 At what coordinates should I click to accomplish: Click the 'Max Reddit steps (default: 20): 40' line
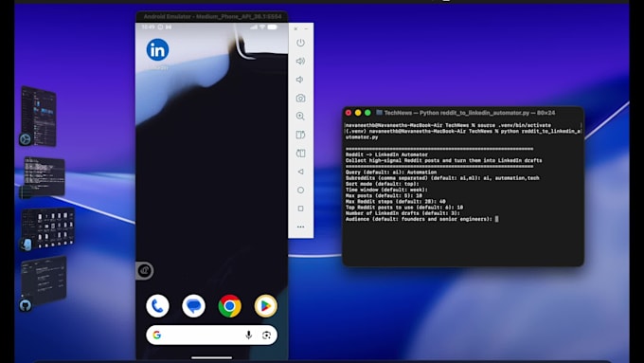point(396,202)
